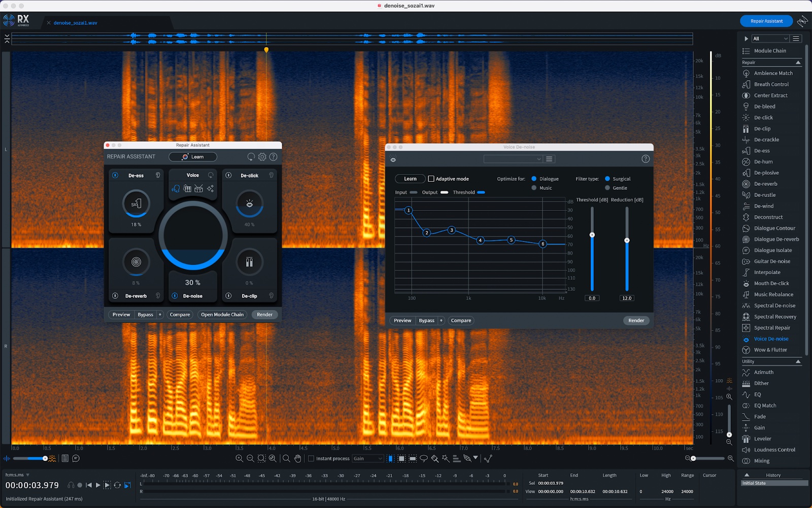Select the Musical (piano) source icon
The width and height of the screenshot is (812, 508).
click(x=187, y=189)
